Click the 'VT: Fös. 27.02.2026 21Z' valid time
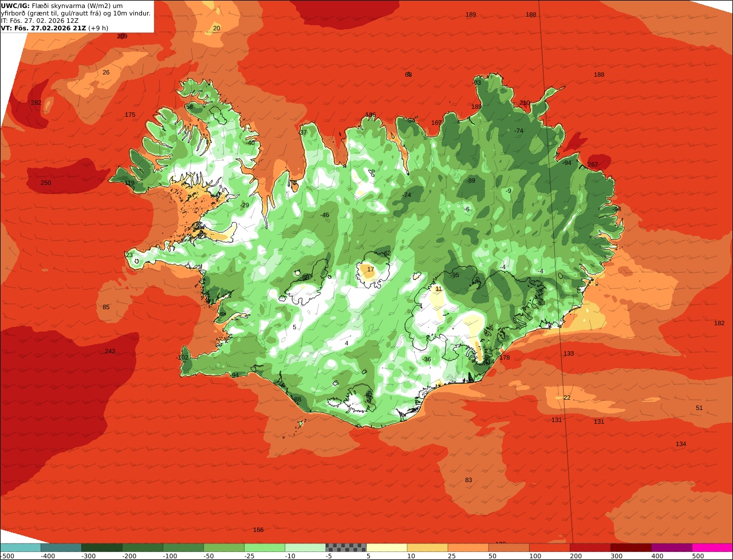Screen dimensions: 733x560 44,28
